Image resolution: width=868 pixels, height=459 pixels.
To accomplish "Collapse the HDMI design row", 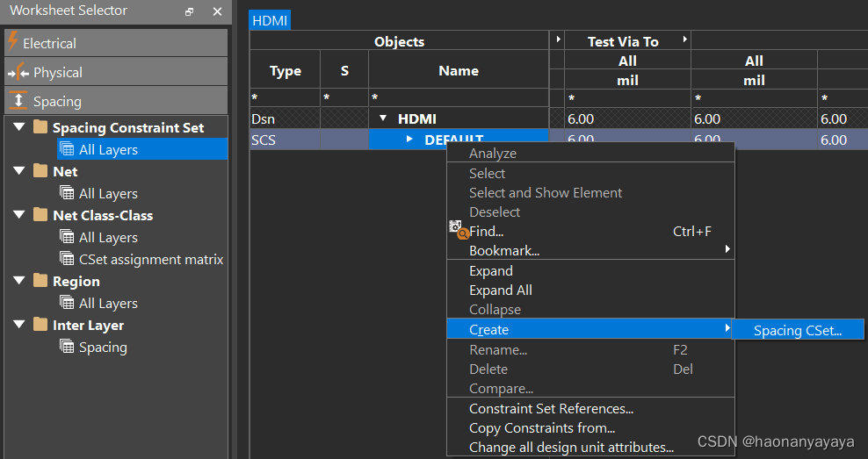I will click(382, 118).
